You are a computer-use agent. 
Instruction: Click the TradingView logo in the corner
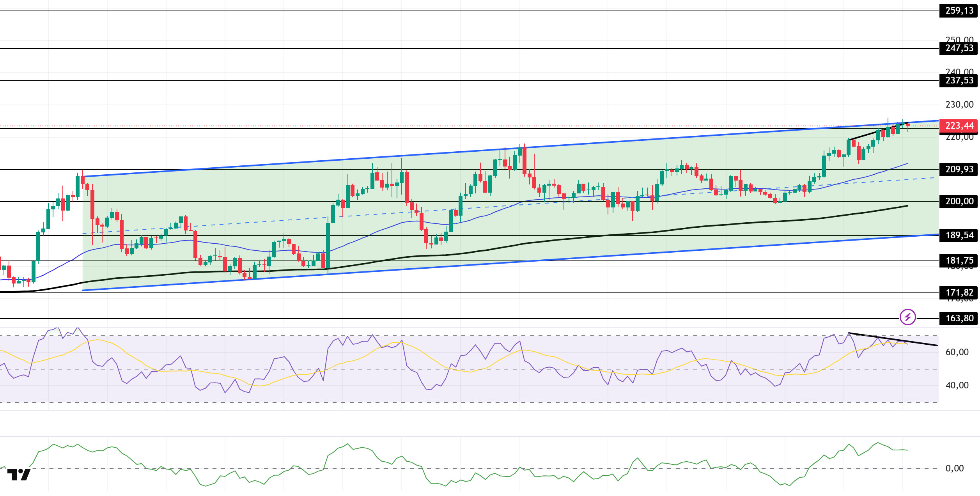[19, 474]
